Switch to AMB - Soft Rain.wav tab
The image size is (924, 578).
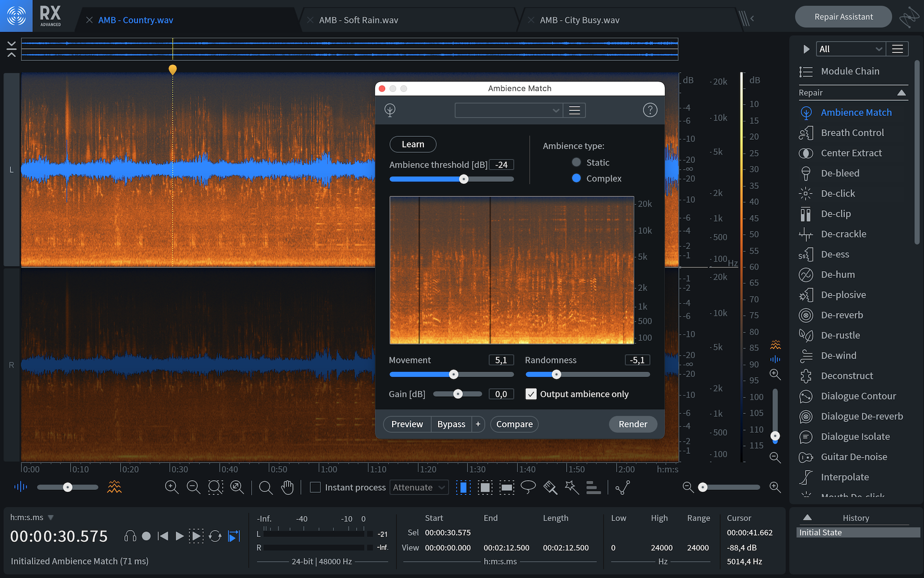click(358, 20)
